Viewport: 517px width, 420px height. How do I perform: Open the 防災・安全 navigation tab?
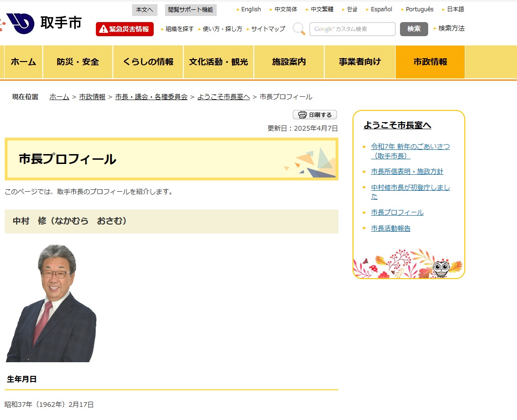[78, 62]
